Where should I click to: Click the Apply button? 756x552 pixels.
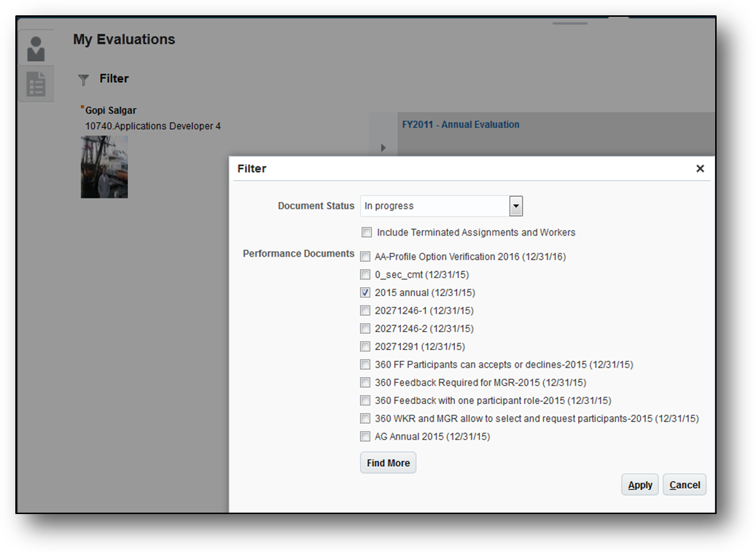click(x=640, y=485)
